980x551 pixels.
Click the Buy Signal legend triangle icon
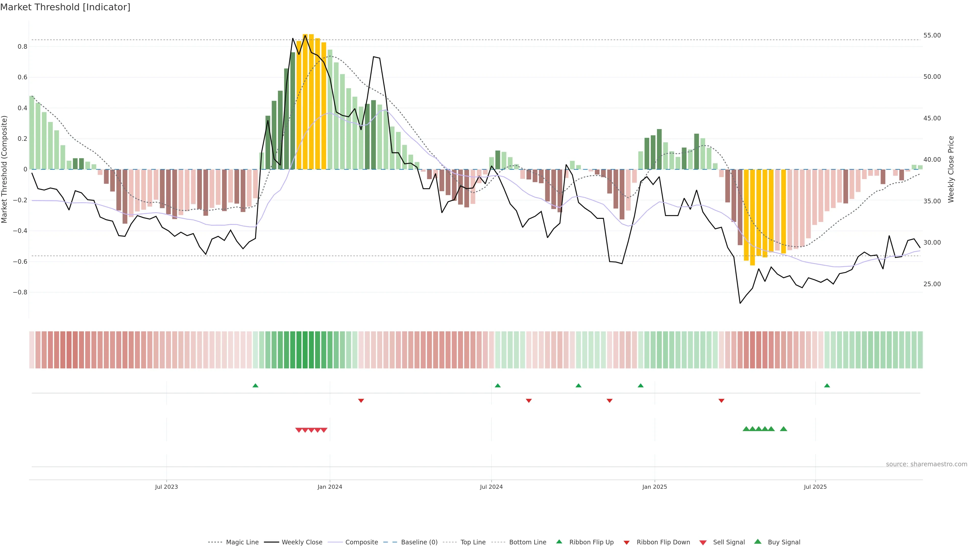pos(757,542)
